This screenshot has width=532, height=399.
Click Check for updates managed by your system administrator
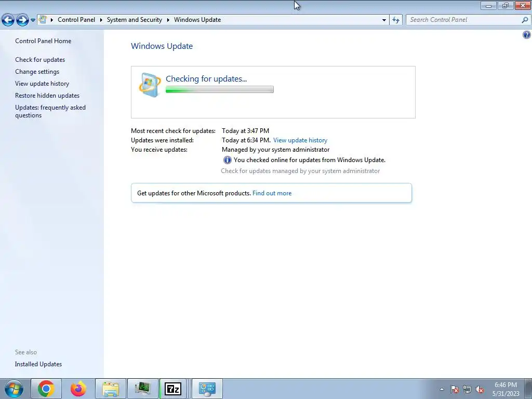[300, 171]
